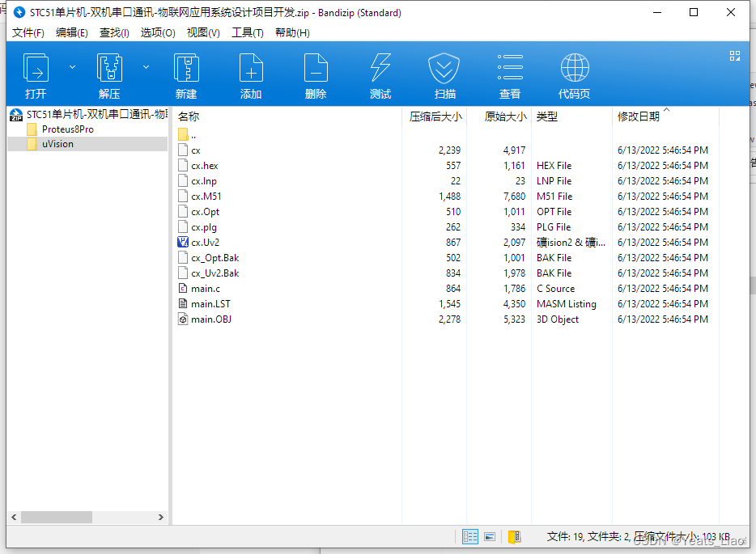Click the toolbar layout grid icon
756x554 pixels.
735,56
